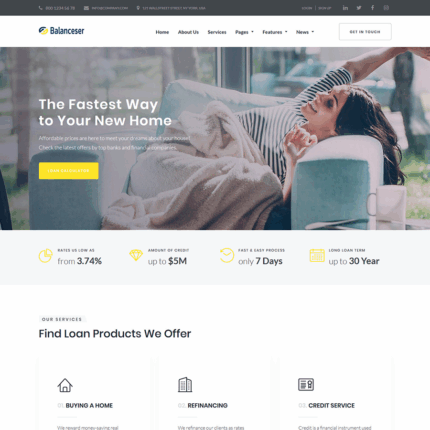This screenshot has width=430, height=430.
Task: Expand the Pages dropdown menu
Action: coord(244,32)
